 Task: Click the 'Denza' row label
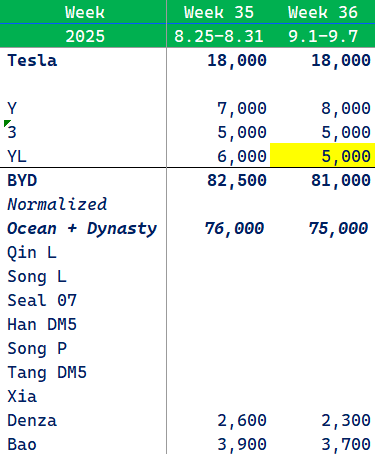click(x=32, y=420)
